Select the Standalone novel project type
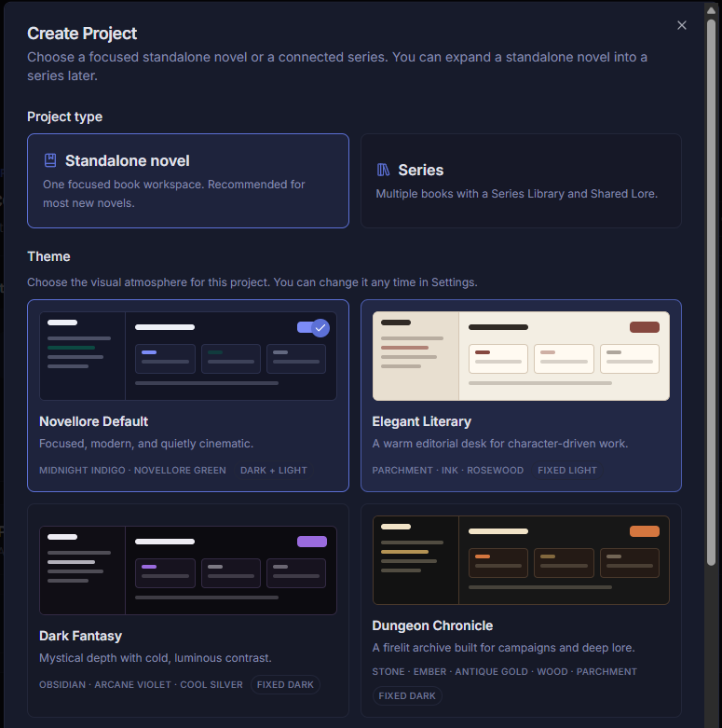Viewport: 722px width, 728px height. (x=188, y=181)
